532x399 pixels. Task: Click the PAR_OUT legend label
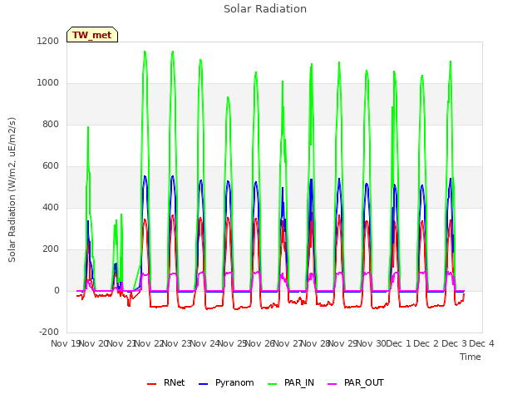(x=364, y=382)
